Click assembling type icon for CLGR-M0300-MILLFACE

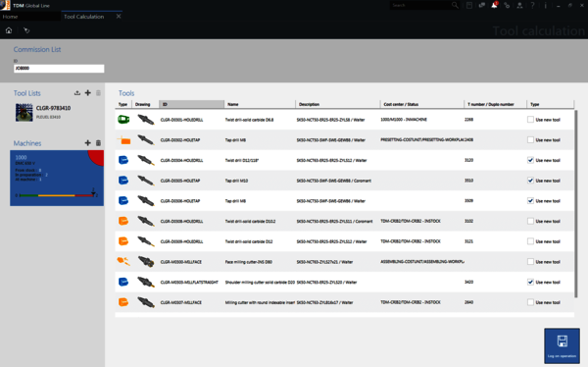click(x=123, y=261)
